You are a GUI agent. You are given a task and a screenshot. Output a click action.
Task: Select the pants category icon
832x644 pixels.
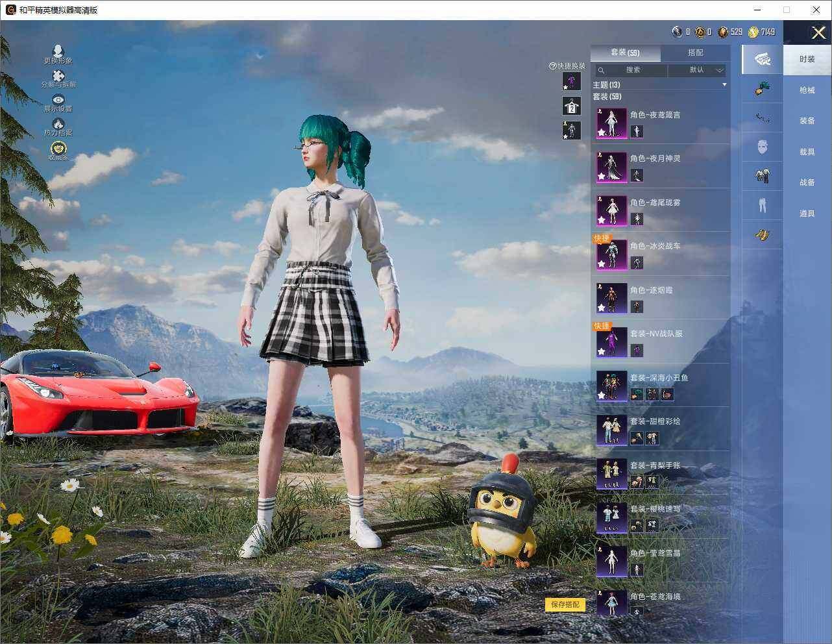click(762, 205)
